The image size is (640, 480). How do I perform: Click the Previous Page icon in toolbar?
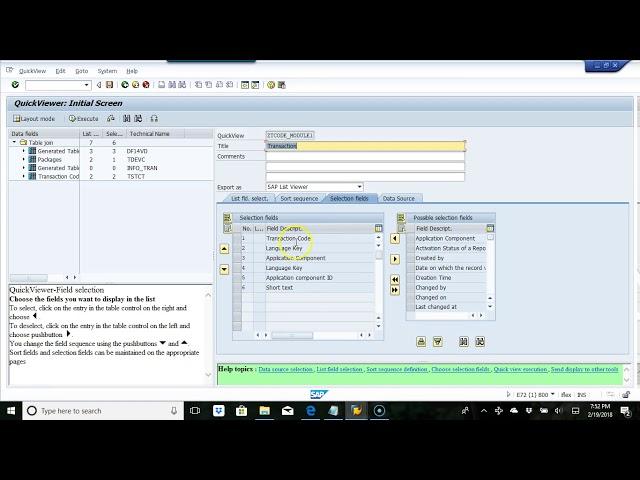[x=209, y=85]
